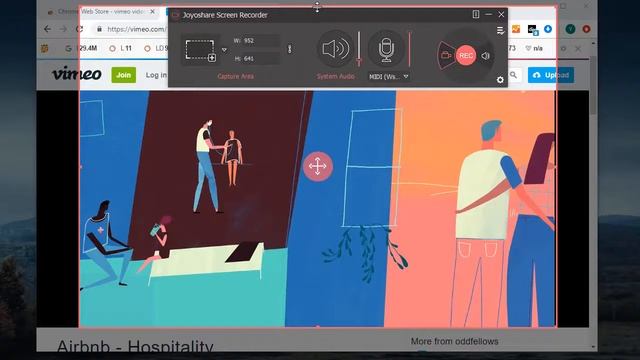The image size is (640, 360).
Task: Click the red circular Chrome toolbar icon
Action: 587,29
